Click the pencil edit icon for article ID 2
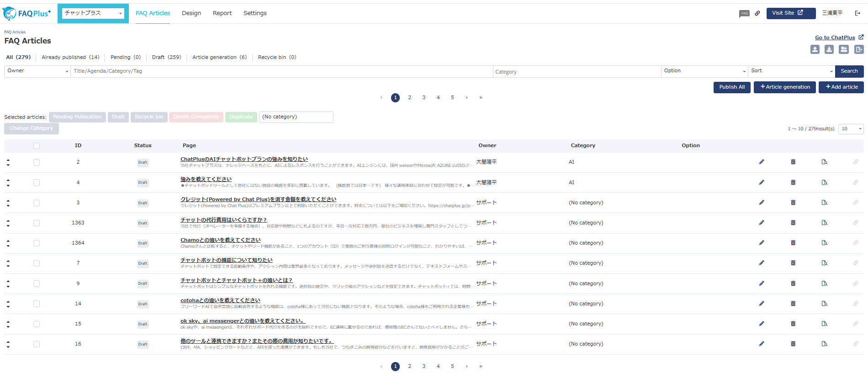 762,162
